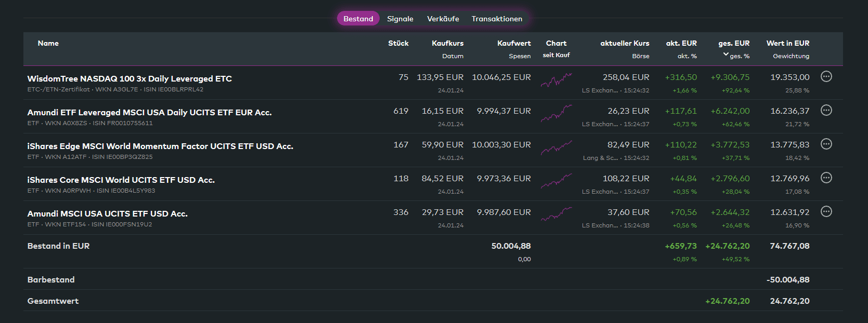Open the Transaktionen tab
Image resolution: width=868 pixels, height=323 pixels.
[x=497, y=19]
